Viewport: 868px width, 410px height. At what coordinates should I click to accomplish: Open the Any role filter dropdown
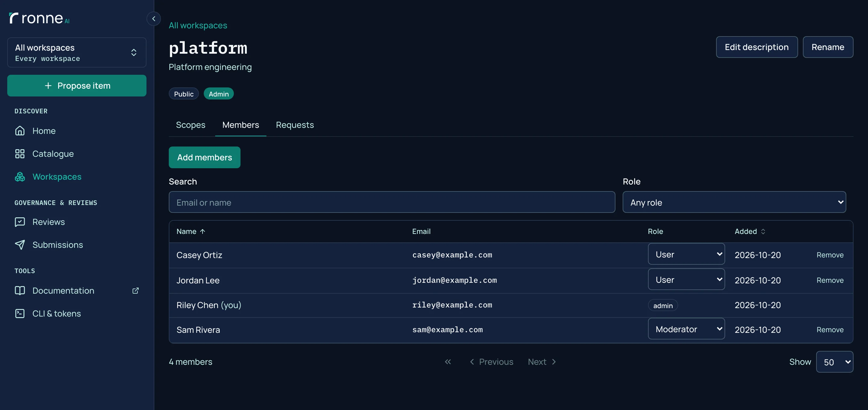(734, 202)
